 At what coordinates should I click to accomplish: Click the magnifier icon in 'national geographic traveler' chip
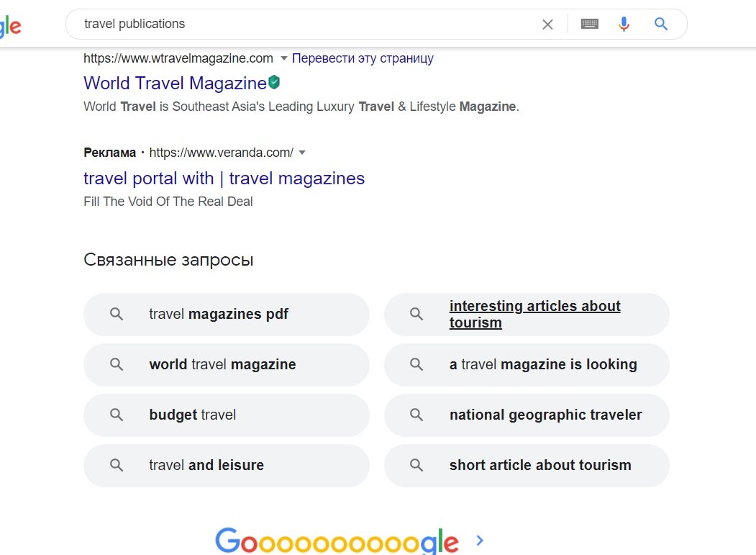point(416,415)
